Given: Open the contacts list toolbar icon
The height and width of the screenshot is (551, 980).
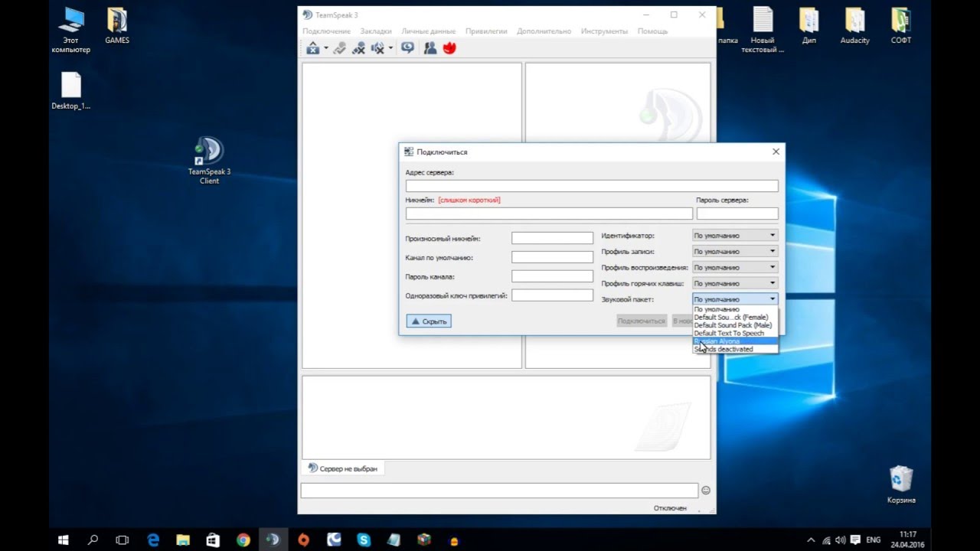Looking at the screenshot, I should (430, 48).
